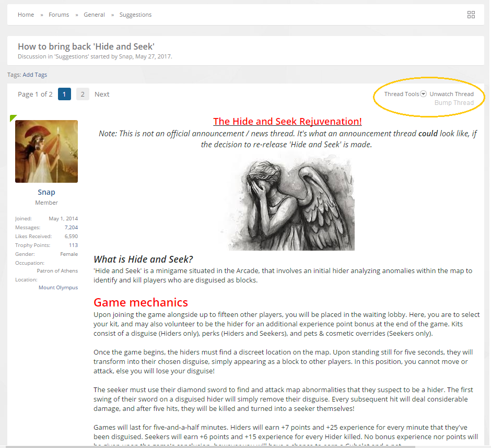The image size is (491, 448).
Task: Click Unwatch Thread
Action: pyautogui.click(x=451, y=94)
